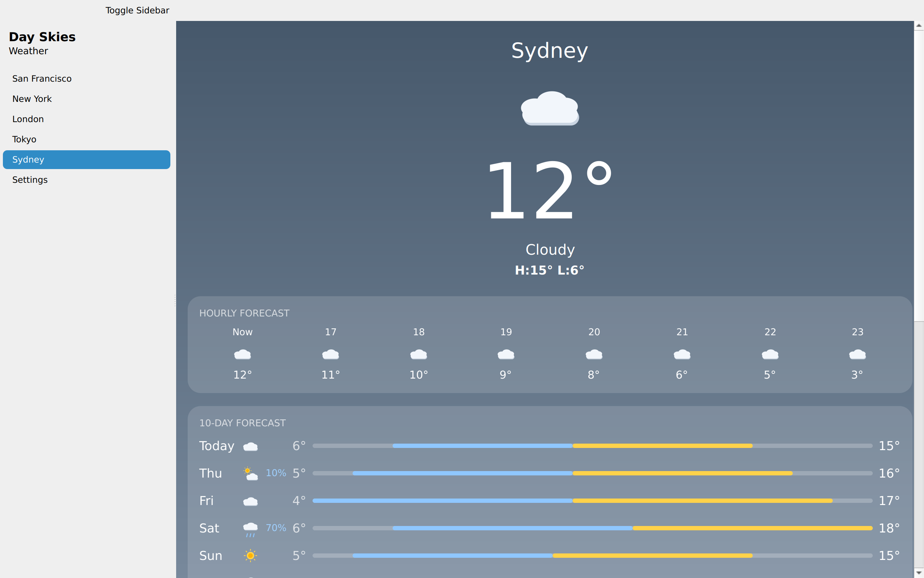Viewport: 924px width, 578px height.
Task: Click the cloud icon for Now hour
Action: tap(243, 354)
